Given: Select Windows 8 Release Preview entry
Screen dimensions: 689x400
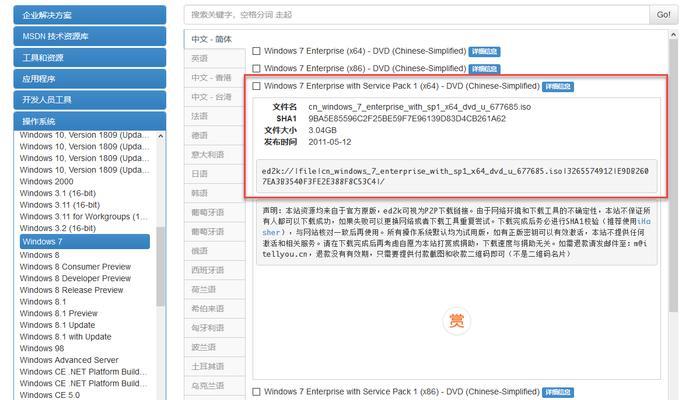Looking at the screenshot, I should (71, 290).
